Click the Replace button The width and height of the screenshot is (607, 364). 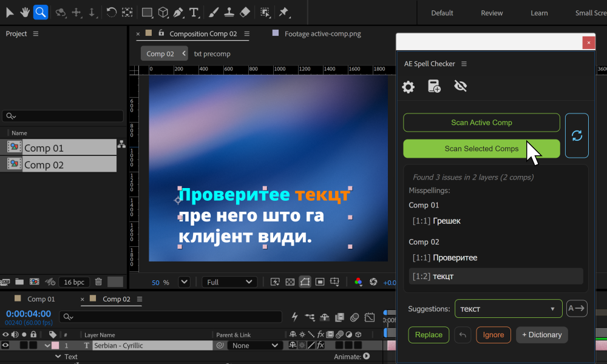pos(429,335)
